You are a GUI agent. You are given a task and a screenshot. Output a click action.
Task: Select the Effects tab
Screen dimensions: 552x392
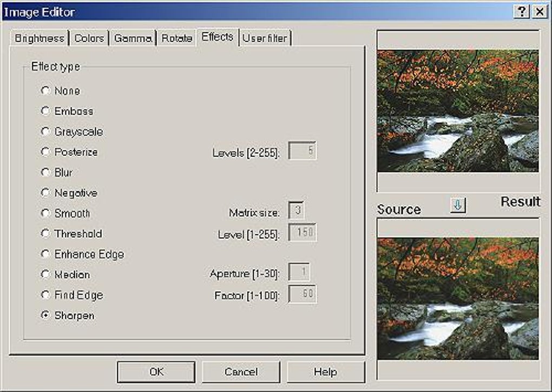(x=218, y=37)
